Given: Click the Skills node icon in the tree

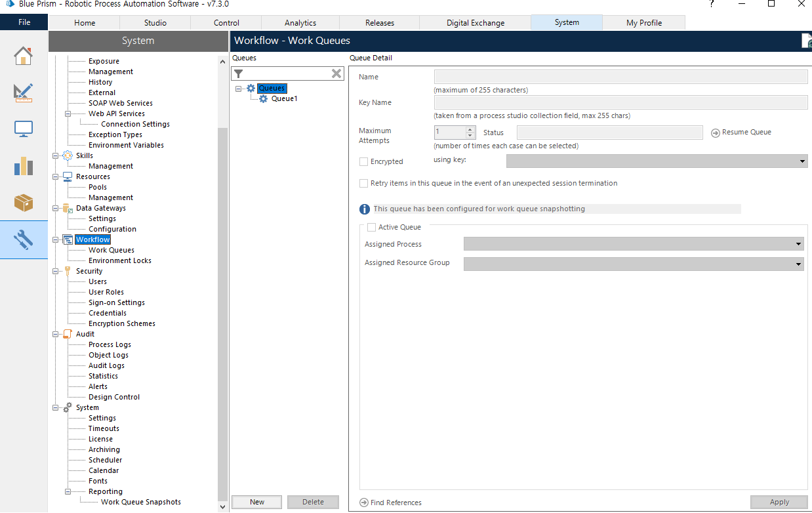Looking at the screenshot, I should tap(68, 155).
